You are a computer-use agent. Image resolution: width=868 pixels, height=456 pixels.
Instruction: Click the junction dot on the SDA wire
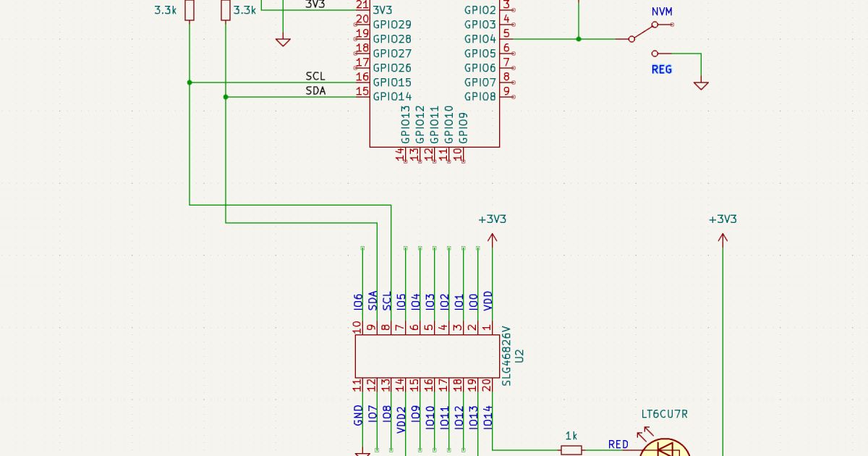pos(226,96)
